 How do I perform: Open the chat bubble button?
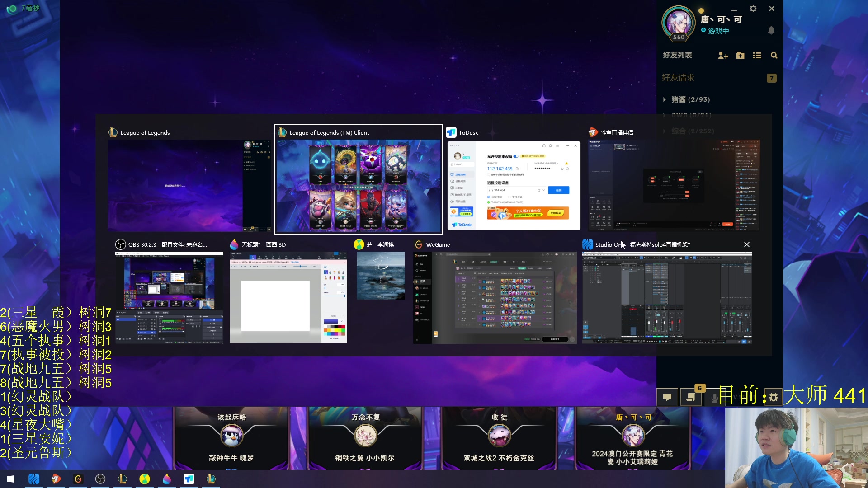pyautogui.click(x=667, y=397)
